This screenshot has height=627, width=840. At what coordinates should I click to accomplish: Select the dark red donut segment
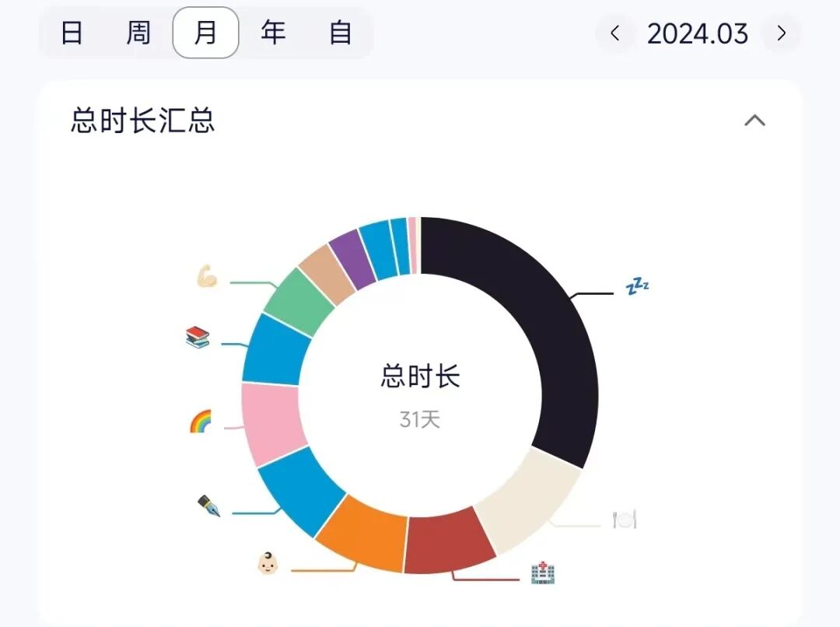(448, 542)
